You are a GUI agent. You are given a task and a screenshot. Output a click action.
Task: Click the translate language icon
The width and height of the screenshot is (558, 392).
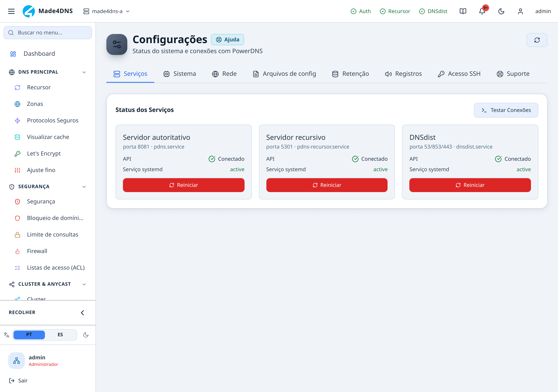point(7,335)
